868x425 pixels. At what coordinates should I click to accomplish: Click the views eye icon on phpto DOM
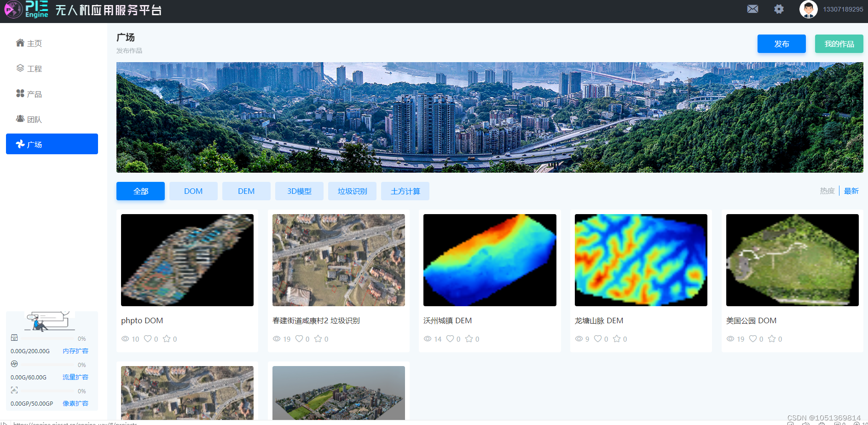click(x=125, y=338)
